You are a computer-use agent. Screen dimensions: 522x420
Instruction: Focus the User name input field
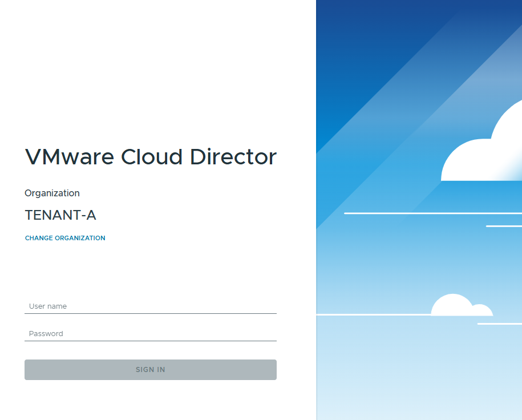[151, 306]
